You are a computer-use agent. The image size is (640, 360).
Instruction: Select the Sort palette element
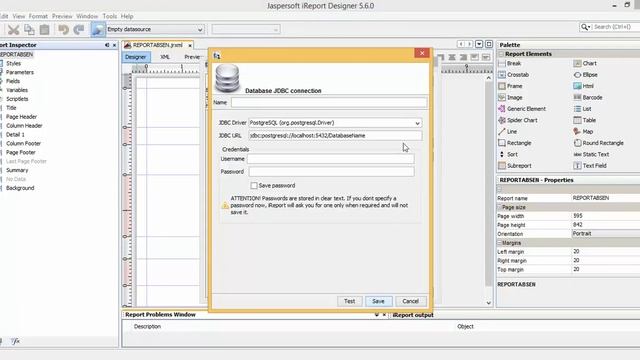coord(508,154)
